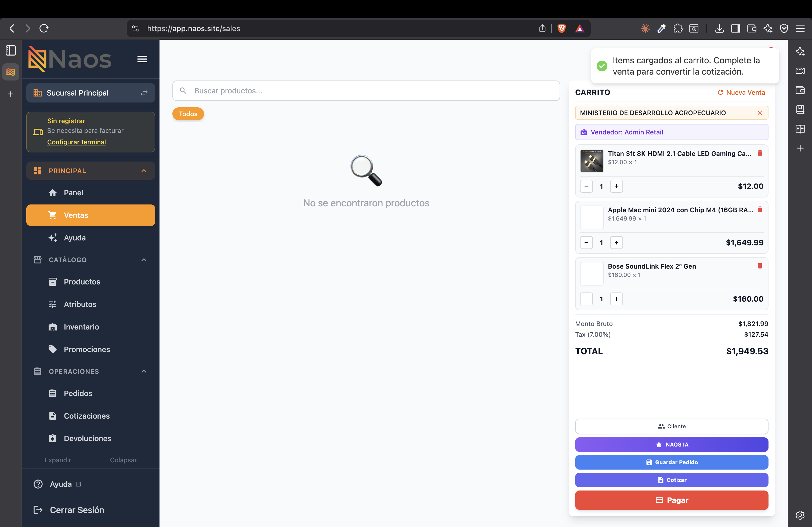Open browser extensions puzzle icon

(x=677, y=28)
